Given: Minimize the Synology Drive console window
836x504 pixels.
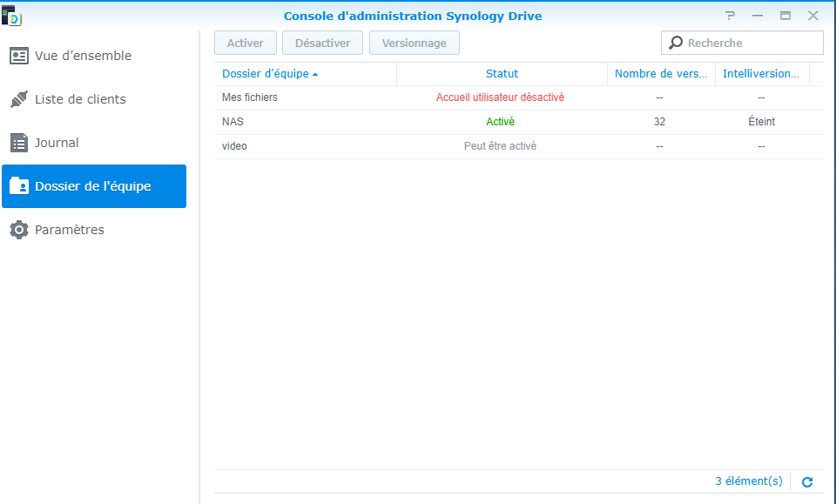Looking at the screenshot, I should click(758, 16).
